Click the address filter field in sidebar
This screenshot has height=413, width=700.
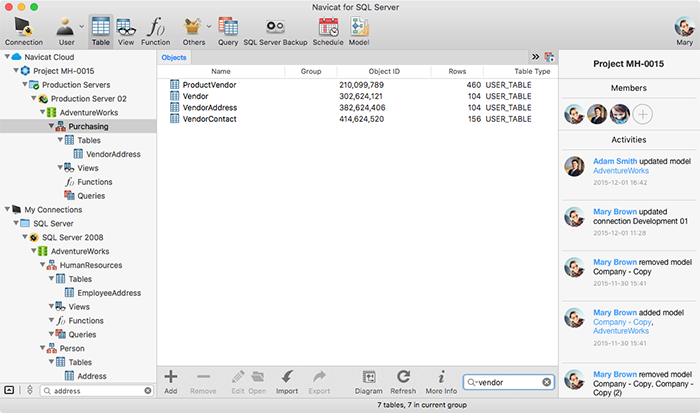96,391
